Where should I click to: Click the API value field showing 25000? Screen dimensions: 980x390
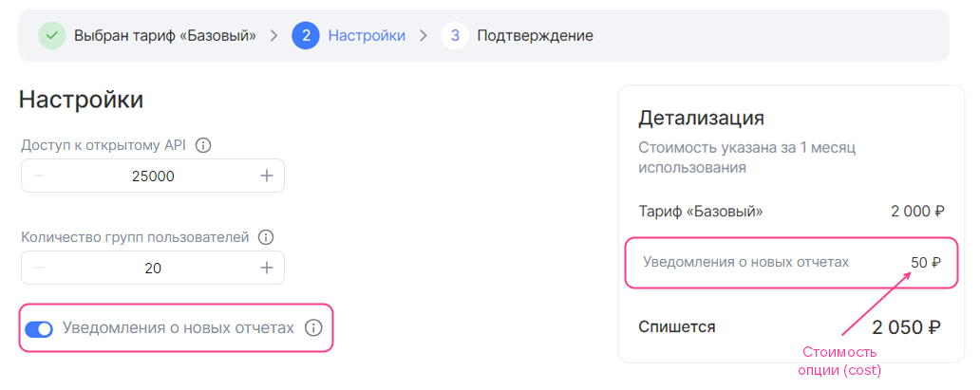(153, 176)
